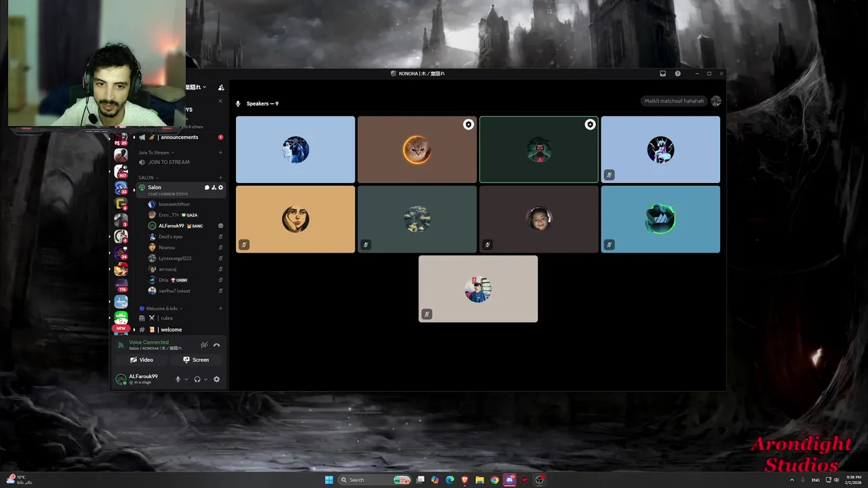
Task: Select beige speaker tile in bottom row
Action: click(478, 289)
